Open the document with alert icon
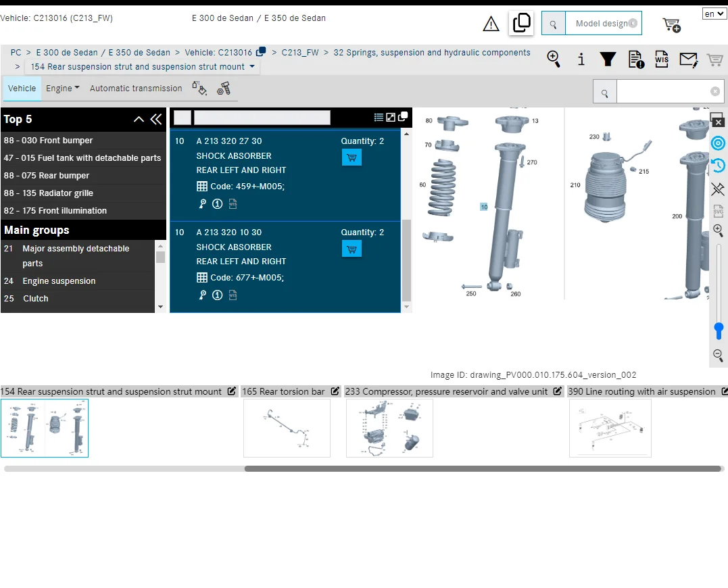 635,59
